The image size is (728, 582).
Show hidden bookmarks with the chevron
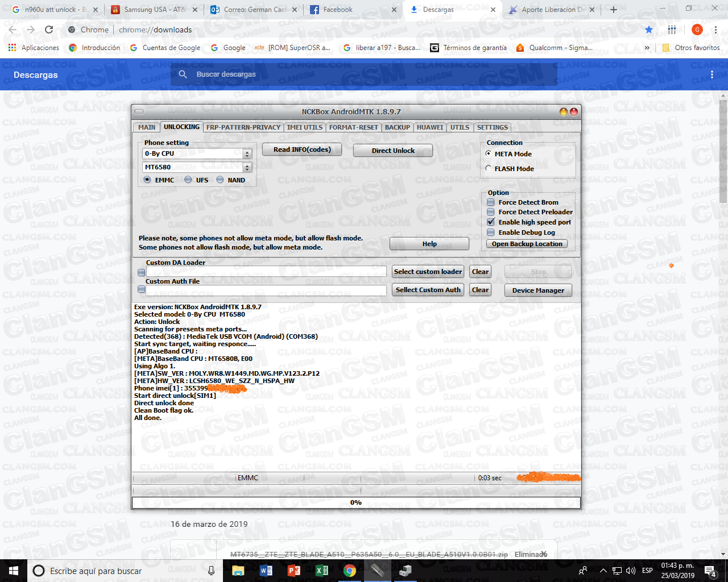(647, 48)
